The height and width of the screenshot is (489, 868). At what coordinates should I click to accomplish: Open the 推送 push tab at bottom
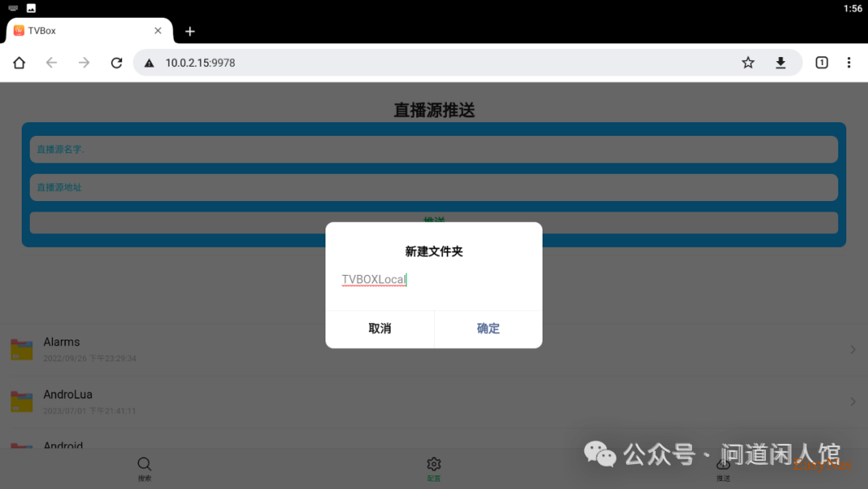[x=723, y=469]
